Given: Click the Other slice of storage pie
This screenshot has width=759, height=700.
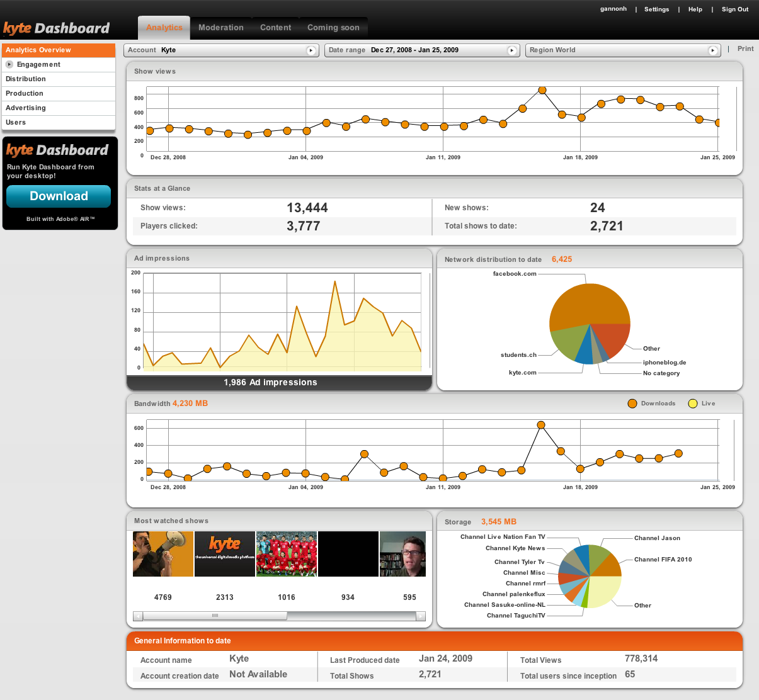Looking at the screenshot, I should pyautogui.click(x=605, y=592).
